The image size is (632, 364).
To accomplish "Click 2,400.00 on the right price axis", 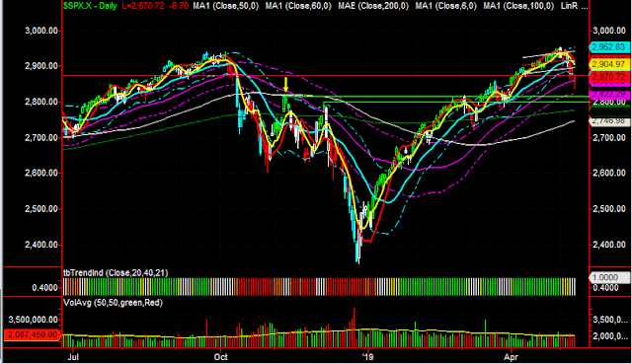I will 609,245.
